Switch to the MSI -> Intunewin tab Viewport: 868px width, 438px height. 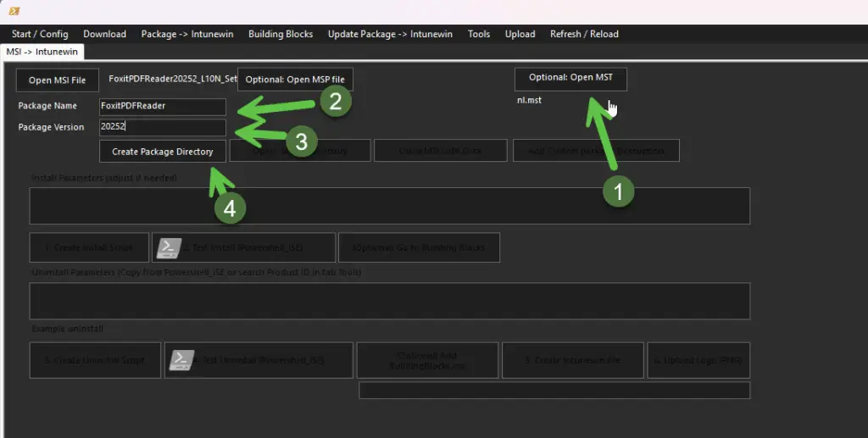pos(42,52)
